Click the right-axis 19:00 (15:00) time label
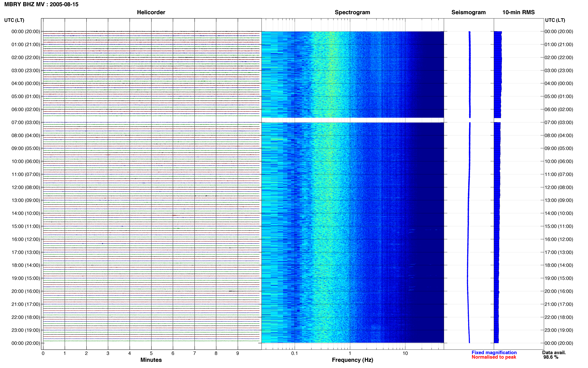Viewport: 588px width, 368px height. (559, 278)
